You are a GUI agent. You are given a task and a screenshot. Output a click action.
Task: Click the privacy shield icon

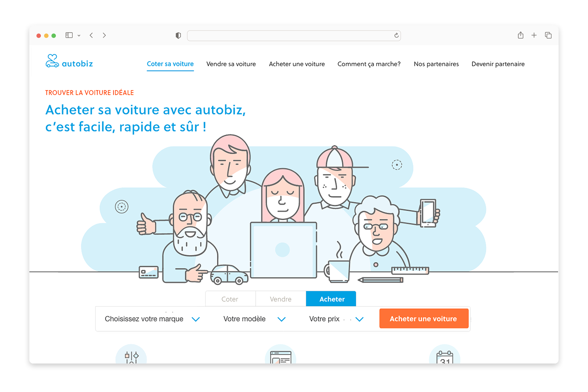pos(178,36)
